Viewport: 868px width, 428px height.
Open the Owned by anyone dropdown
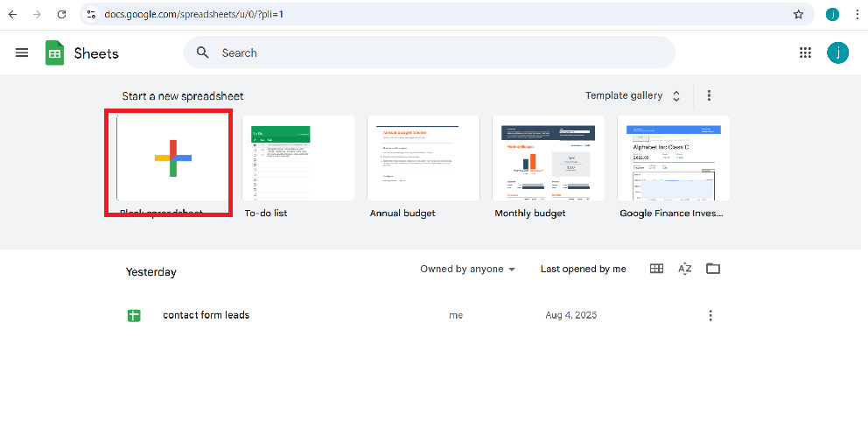click(468, 269)
